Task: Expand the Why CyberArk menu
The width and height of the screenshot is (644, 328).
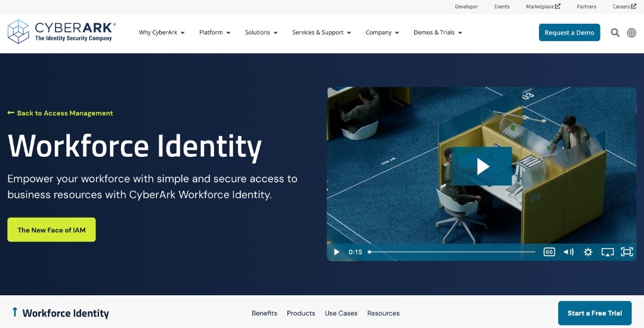Action: pos(162,32)
